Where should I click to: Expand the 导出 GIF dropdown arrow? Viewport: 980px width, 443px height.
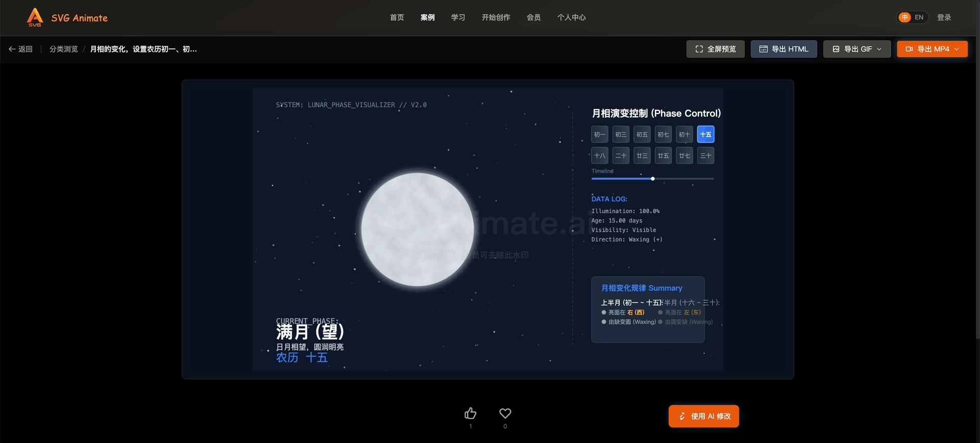pyautogui.click(x=879, y=49)
